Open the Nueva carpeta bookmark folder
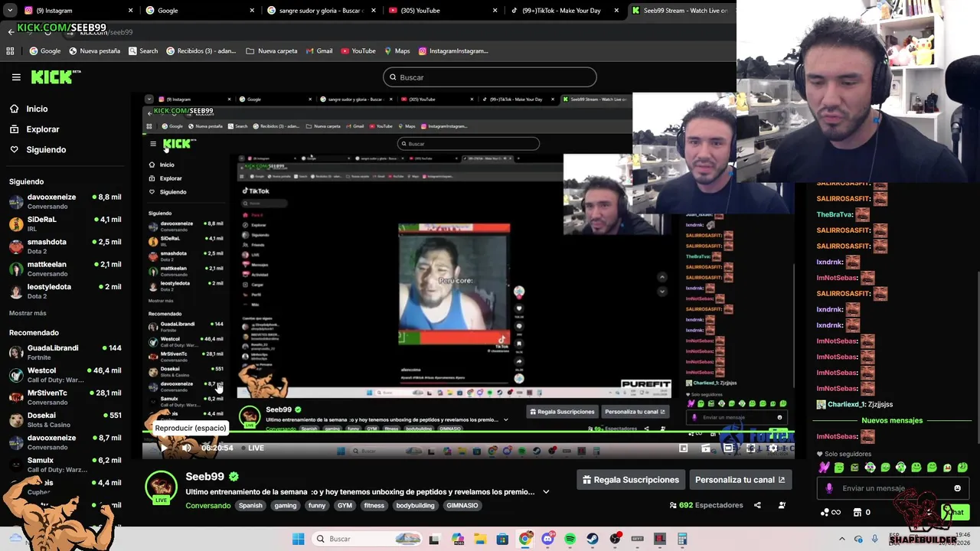This screenshot has height=551, width=980. pos(272,51)
